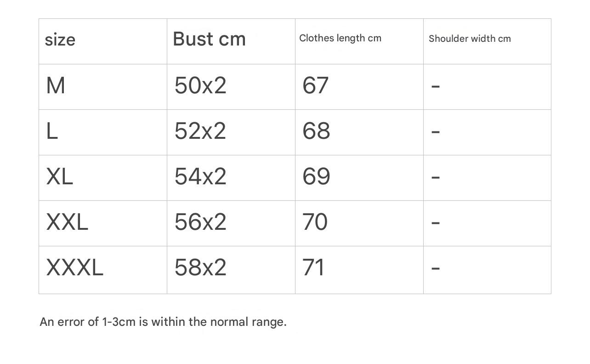The width and height of the screenshot is (590, 364).
Task: Click the clothes length value 67
Action: click(316, 86)
